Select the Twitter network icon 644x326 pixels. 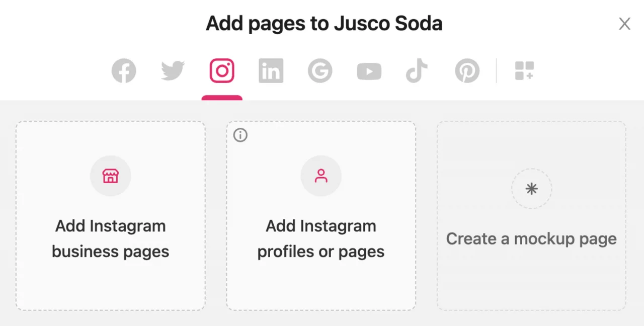point(173,70)
